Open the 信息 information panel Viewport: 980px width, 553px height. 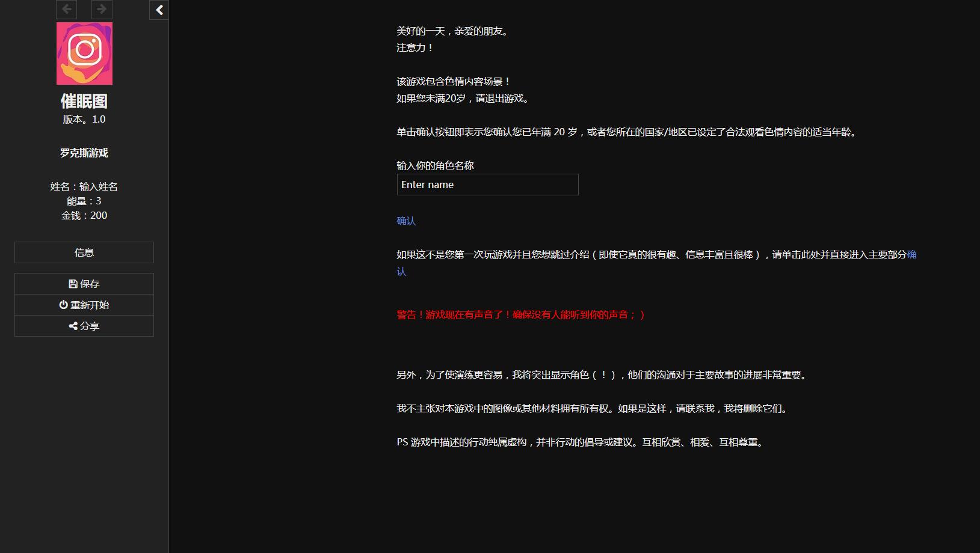84,252
